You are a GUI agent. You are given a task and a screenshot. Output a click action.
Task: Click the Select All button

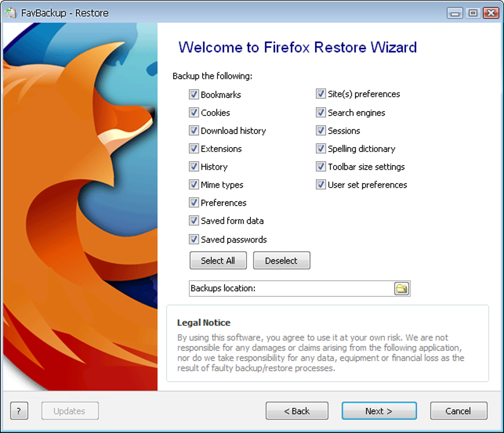coord(218,260)
